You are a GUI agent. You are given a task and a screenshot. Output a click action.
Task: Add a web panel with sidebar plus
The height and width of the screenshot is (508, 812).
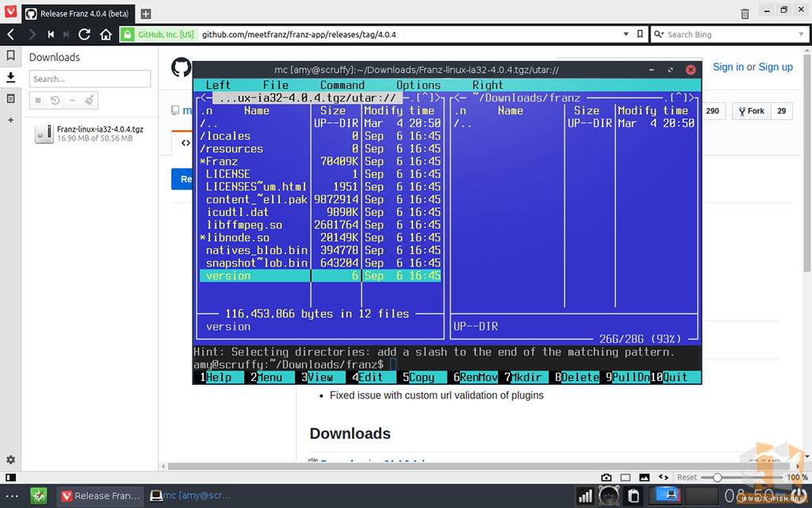(x=10, y=120)
